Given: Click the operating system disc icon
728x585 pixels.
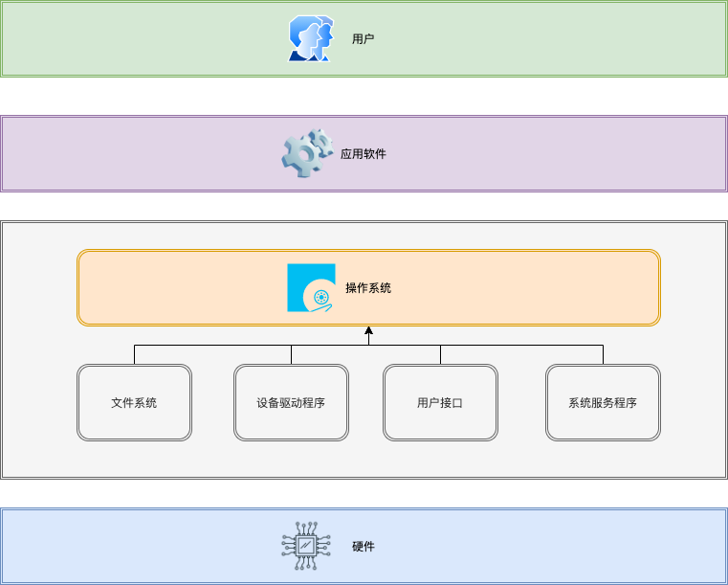Looking at the screenshot, I should pos(311,287).
